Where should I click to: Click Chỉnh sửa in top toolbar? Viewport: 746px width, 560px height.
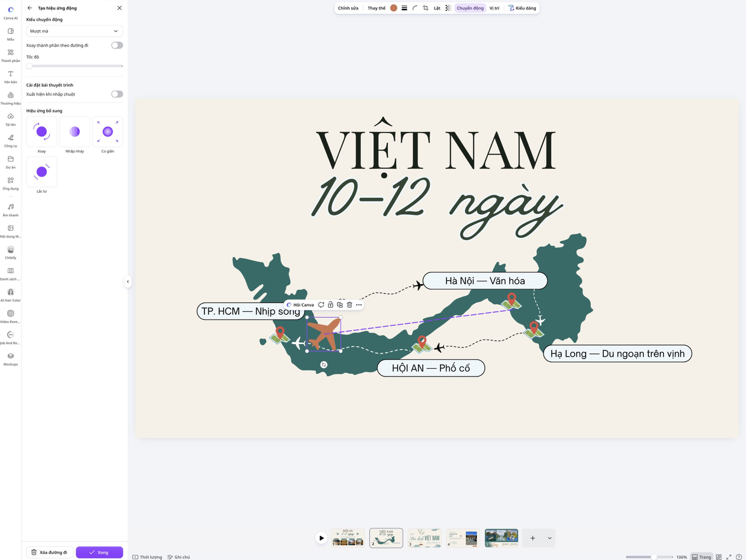click(x=348, y=8)
